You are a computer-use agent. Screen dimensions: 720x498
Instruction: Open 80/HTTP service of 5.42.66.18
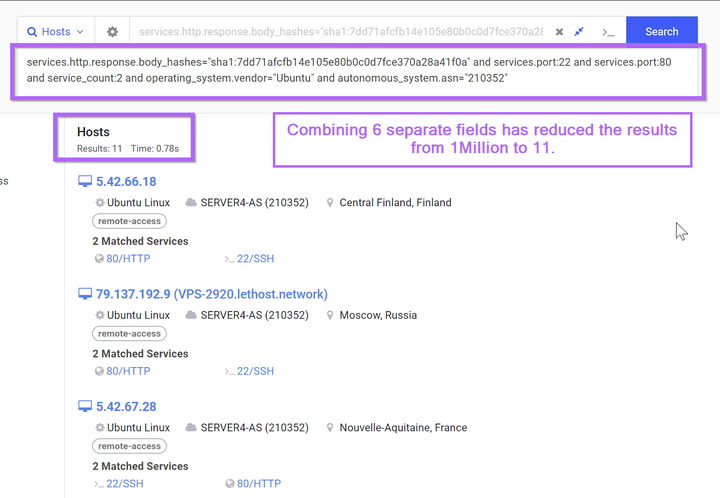pyautogui.click(x=128, y=258)
